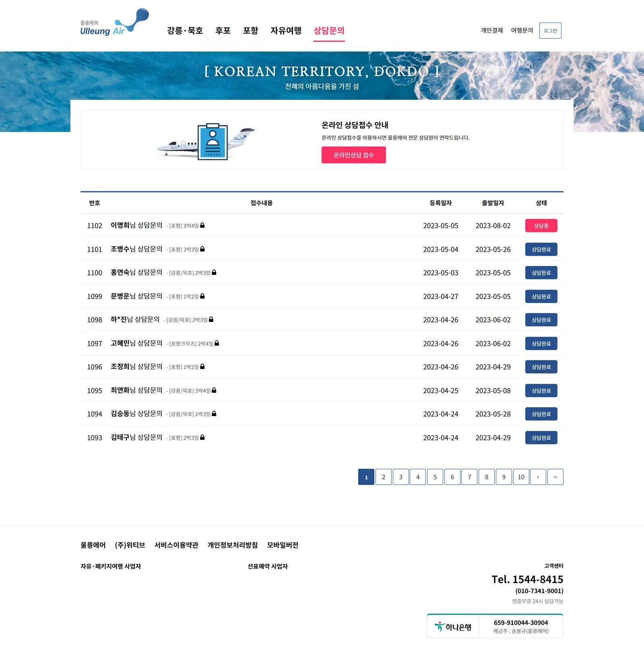Click lock icon on 최연화 inquiry row
This screenshot has height=670, width=644.
point(214,390)
